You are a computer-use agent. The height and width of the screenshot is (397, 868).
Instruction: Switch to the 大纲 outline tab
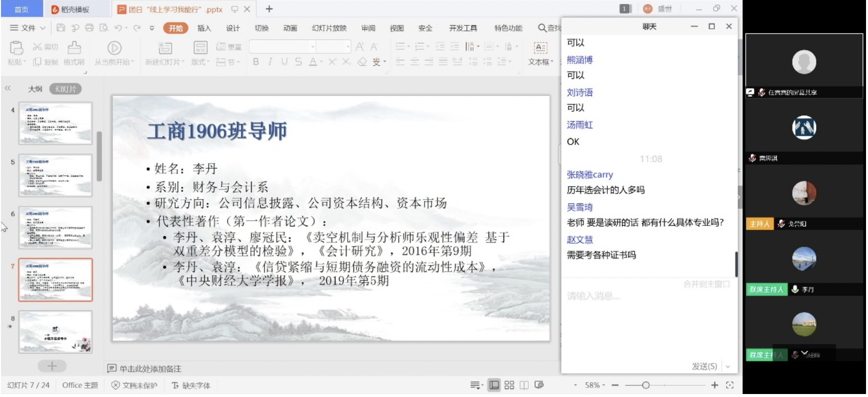coord(35,89)
